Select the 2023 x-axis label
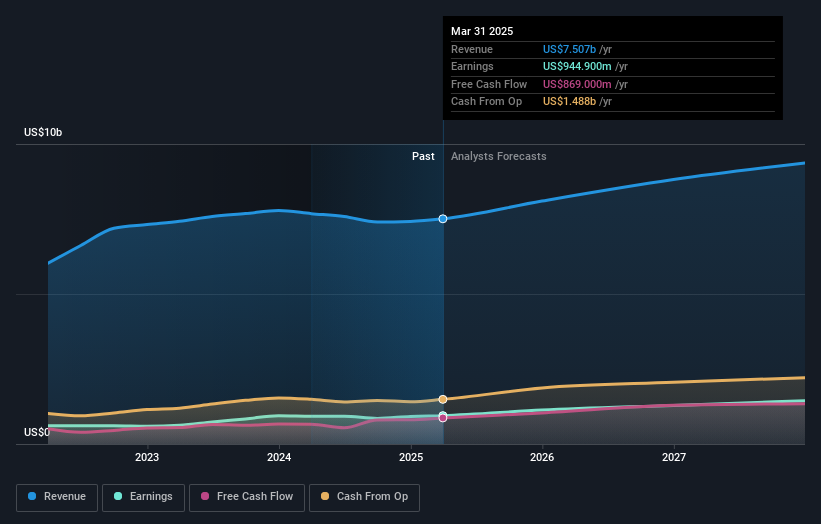 click(147, 457)
